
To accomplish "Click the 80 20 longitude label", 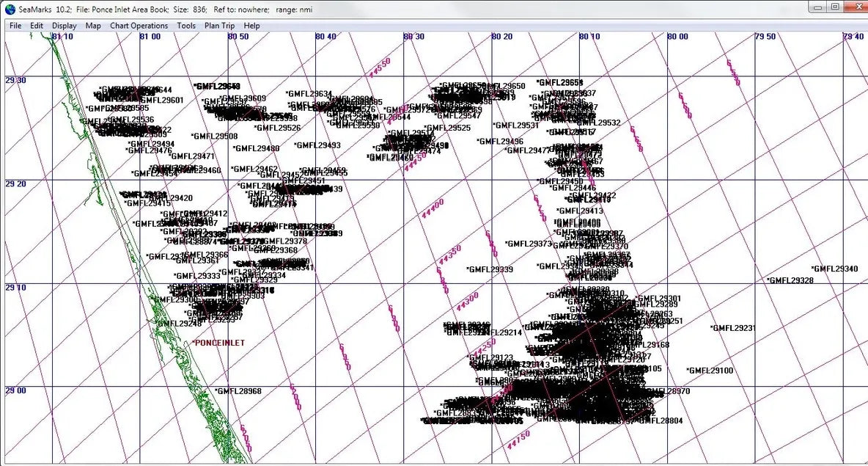I will click(x=501, y=37).
